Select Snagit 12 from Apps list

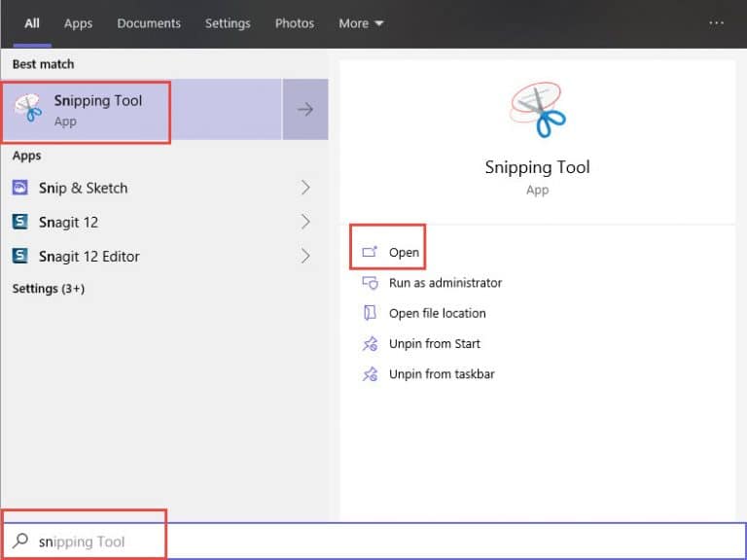pos(164,222)
